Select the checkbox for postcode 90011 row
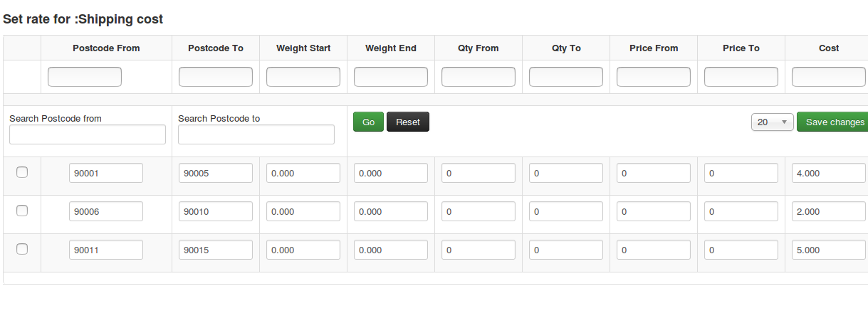The height and width of the screenshot is (318, 868). 22,249
